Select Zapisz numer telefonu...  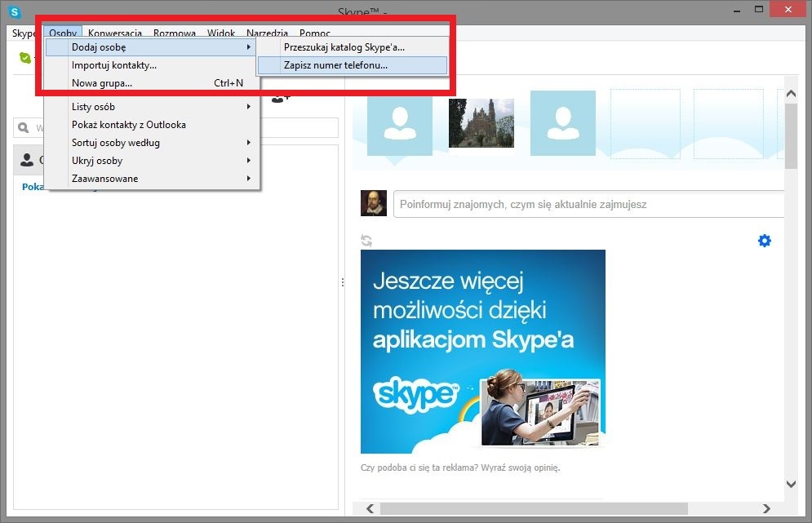pyautogui.click(x=353, y=65)
